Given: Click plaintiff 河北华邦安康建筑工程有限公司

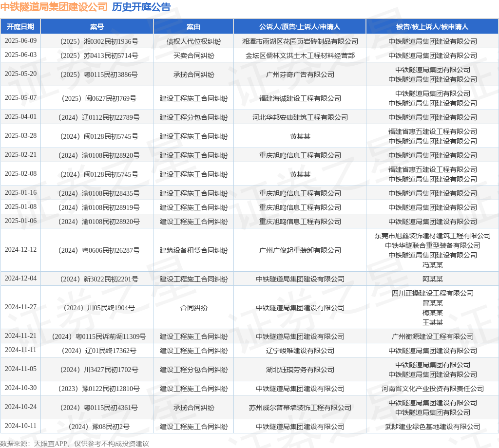Looking at the screenshot, I should [300, 118].
